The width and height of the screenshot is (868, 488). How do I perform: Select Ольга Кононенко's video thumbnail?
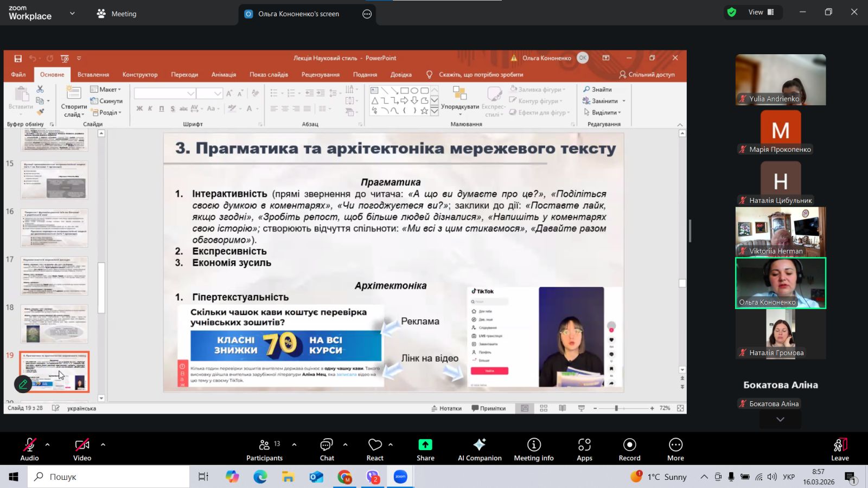pos(780,283)
